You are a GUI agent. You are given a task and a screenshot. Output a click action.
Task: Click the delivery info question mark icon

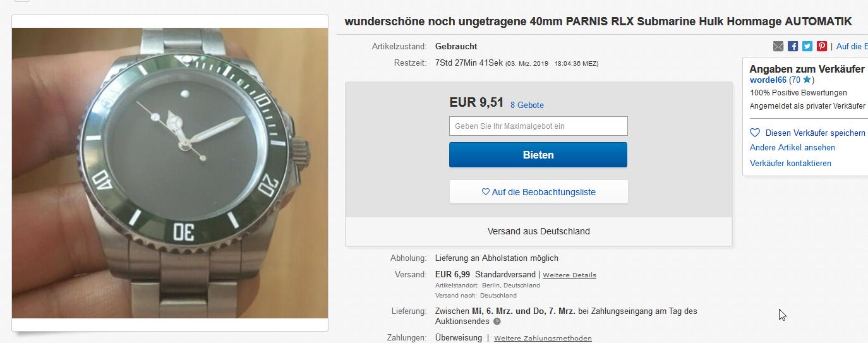pos(497,322)
